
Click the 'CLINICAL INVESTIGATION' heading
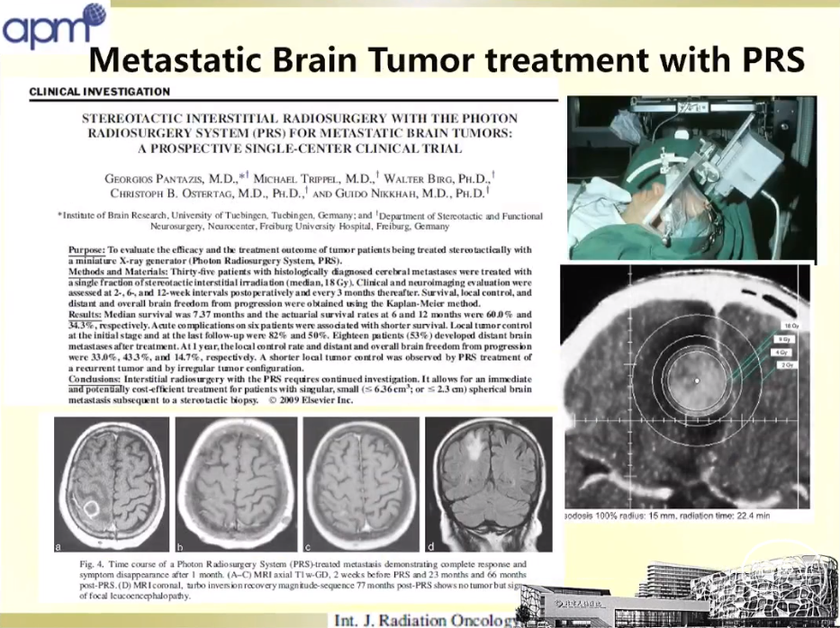click(x=100, y=92)
